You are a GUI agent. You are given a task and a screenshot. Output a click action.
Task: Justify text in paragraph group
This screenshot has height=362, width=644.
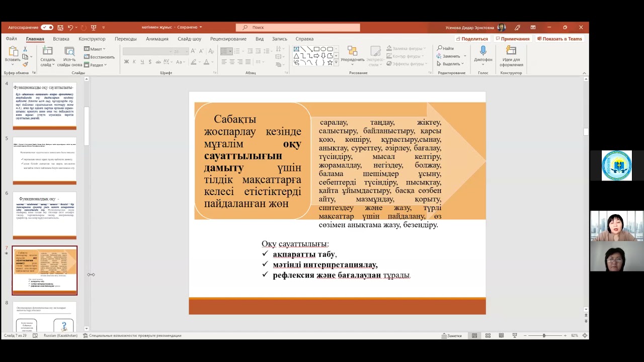click(x=248, y=62)
